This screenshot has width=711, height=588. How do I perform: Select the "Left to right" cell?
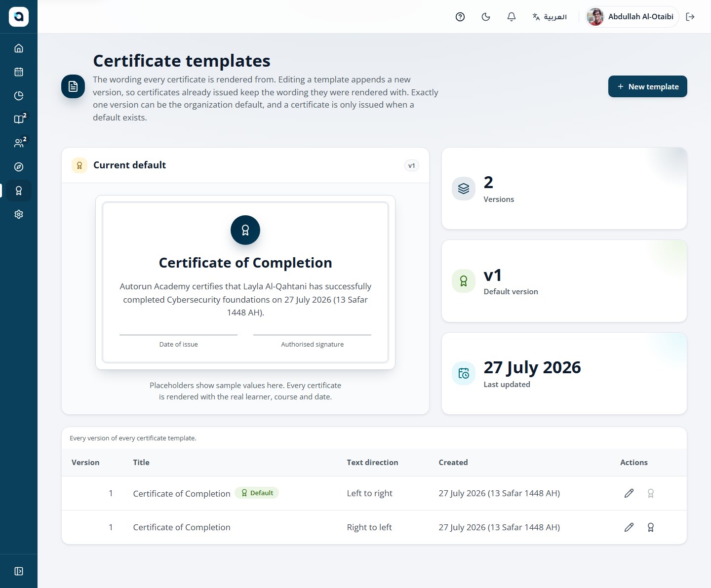370,493
